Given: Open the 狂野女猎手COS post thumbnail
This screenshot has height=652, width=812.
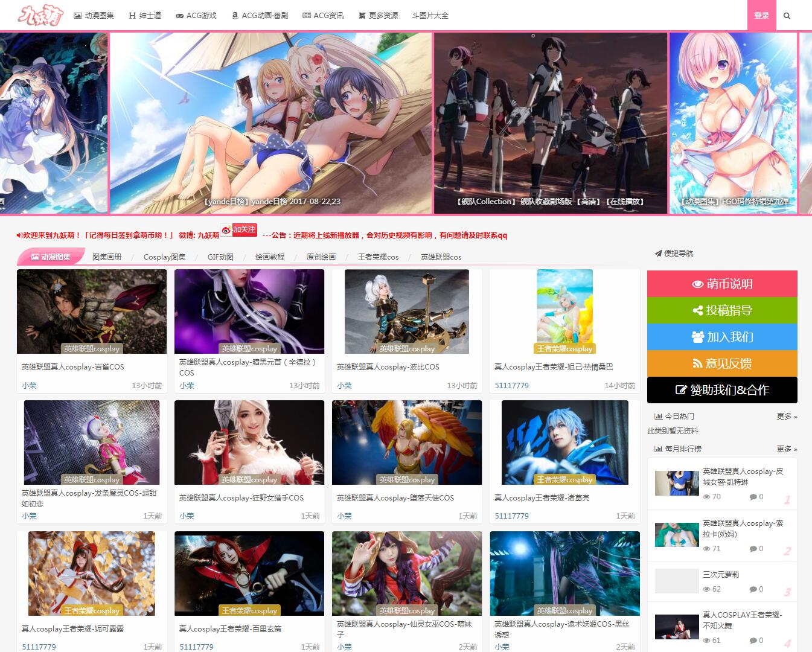Looking at the screenshot, I should (x=249, y=443).
